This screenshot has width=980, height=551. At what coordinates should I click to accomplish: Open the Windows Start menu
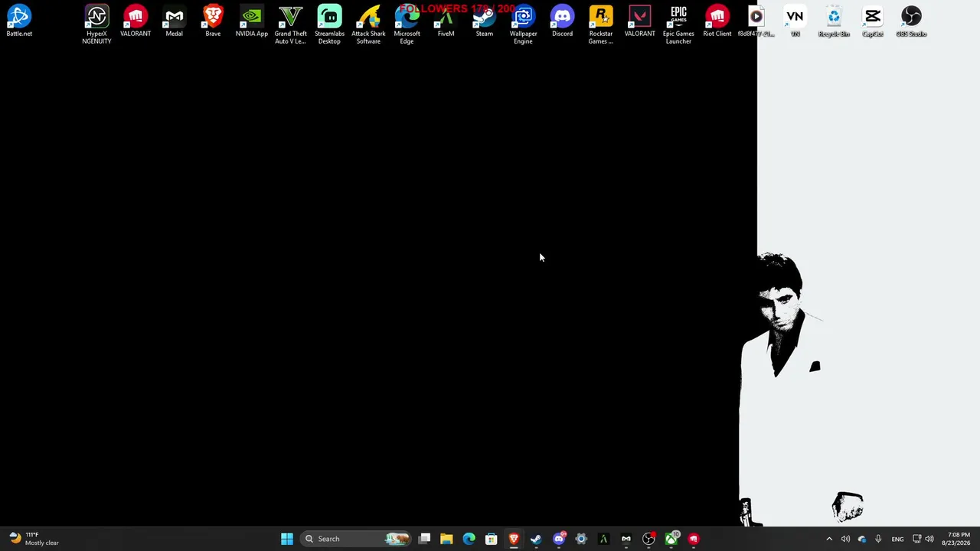point(286,539)
